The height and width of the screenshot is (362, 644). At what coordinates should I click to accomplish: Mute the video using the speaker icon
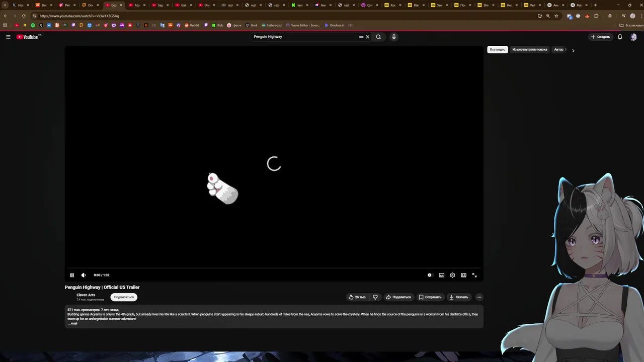(84, 275)
